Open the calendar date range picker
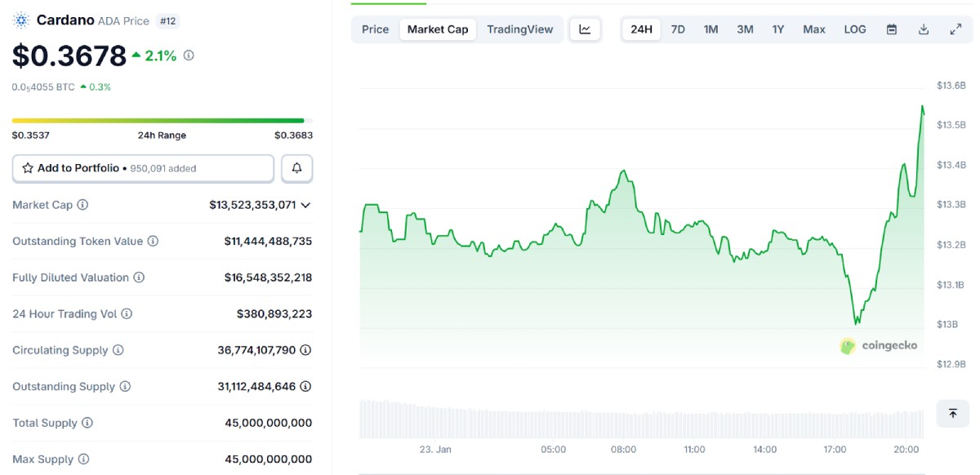The height and width of the screenshot is (475, 980). click(892, 29)
